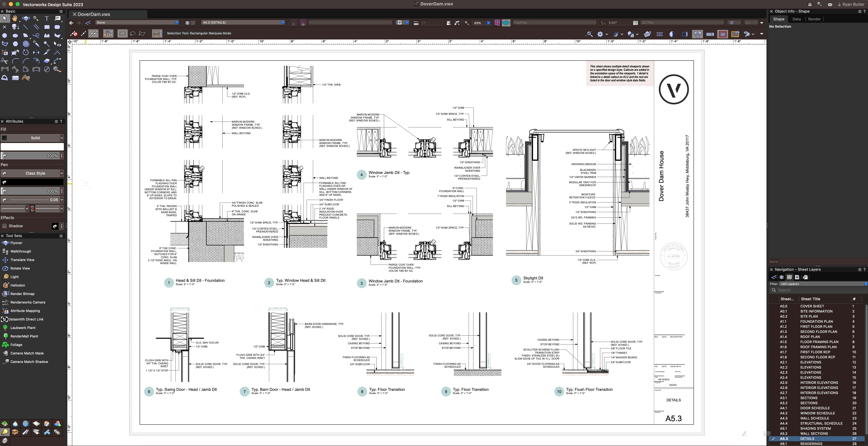The width and height of the screenshot is (868, 446).
Task: Open the active class None dropdown
Action: tap(137, 23)
